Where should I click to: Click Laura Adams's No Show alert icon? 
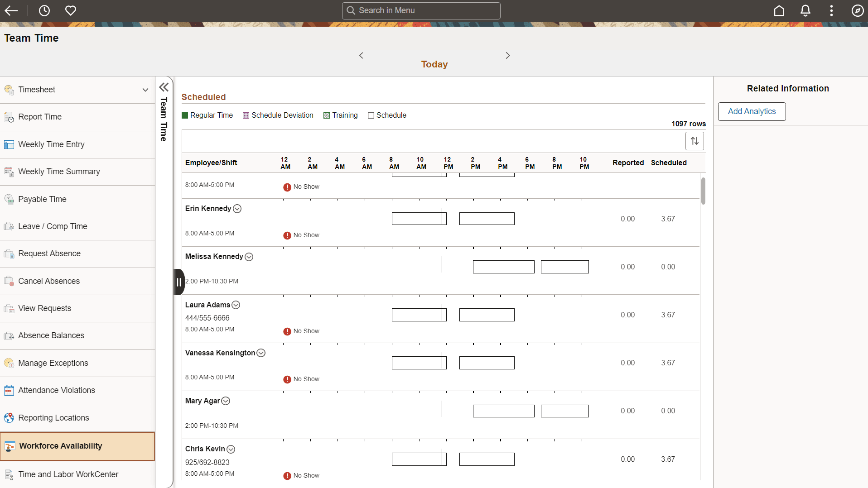(x=287, y=331)
